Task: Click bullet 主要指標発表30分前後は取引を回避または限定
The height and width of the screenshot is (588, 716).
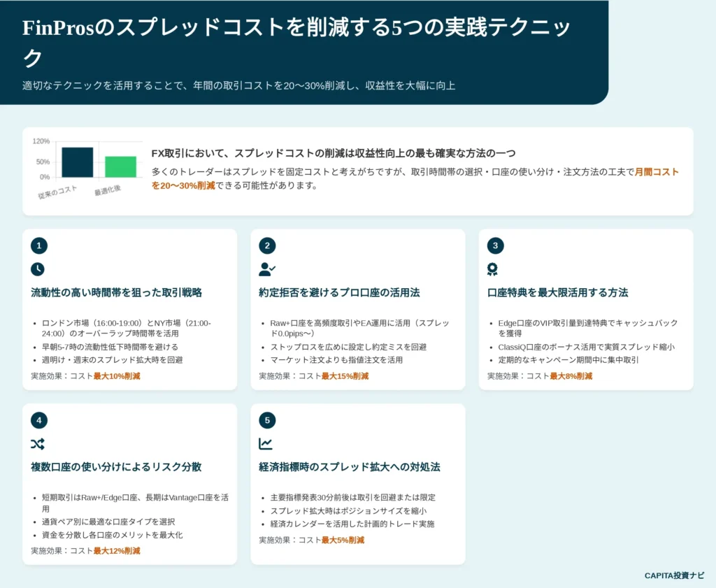Action: [353, 498]
